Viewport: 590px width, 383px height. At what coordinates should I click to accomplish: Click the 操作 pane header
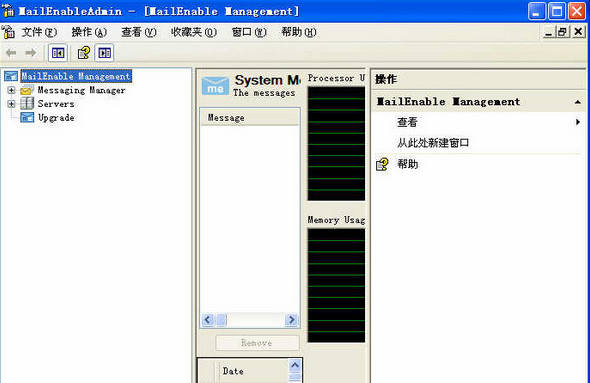pos(386,79)
